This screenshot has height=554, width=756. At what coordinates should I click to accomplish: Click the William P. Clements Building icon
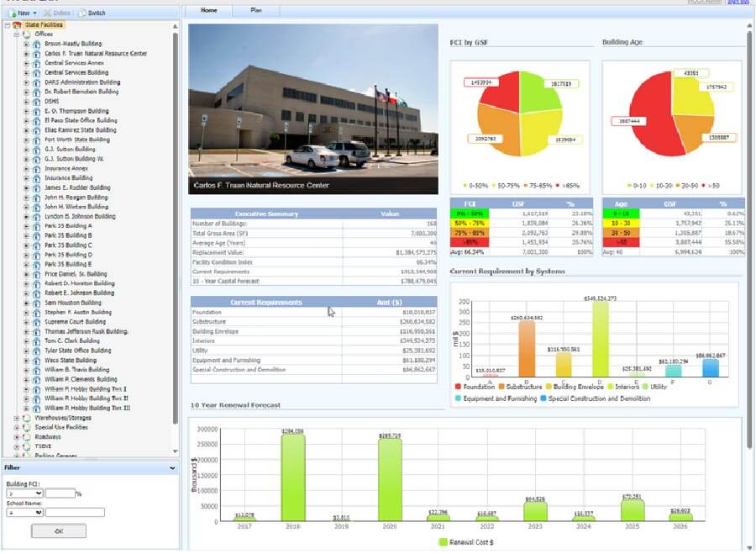pos(36,380)
